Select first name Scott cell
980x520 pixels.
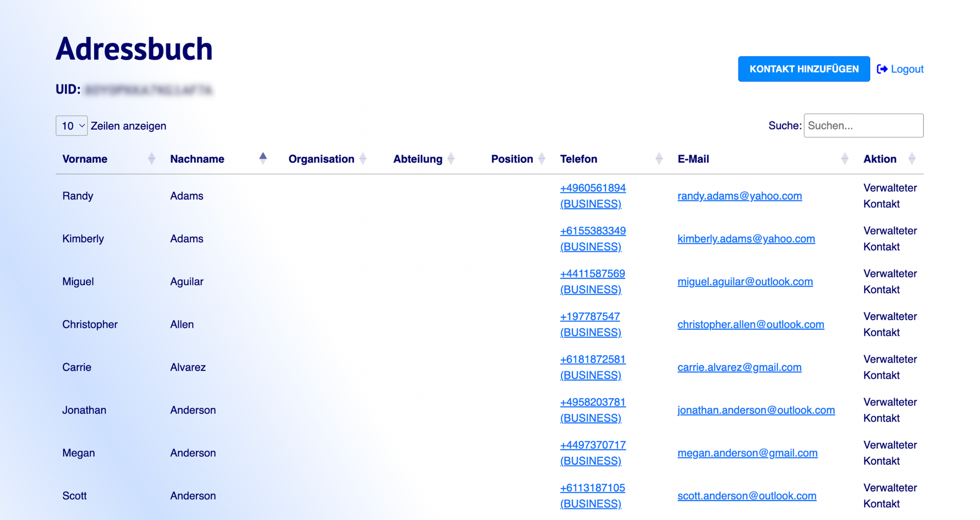click(74, 496)
